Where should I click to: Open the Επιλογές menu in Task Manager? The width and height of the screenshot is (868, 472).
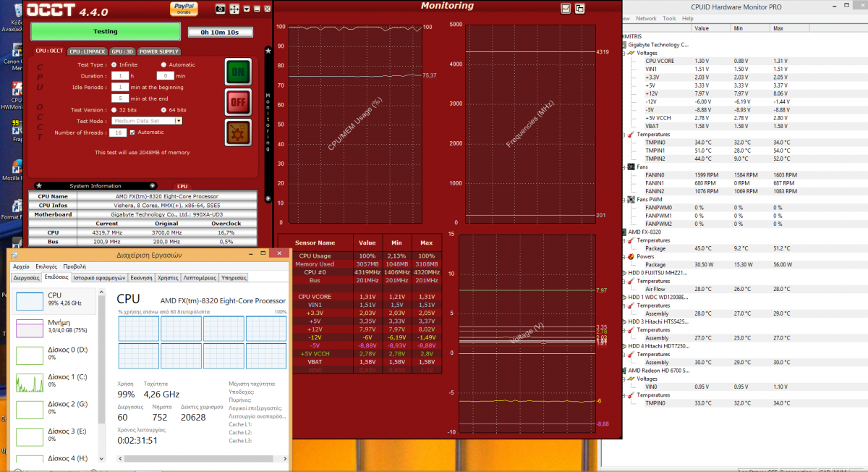[x=46, y=266]
